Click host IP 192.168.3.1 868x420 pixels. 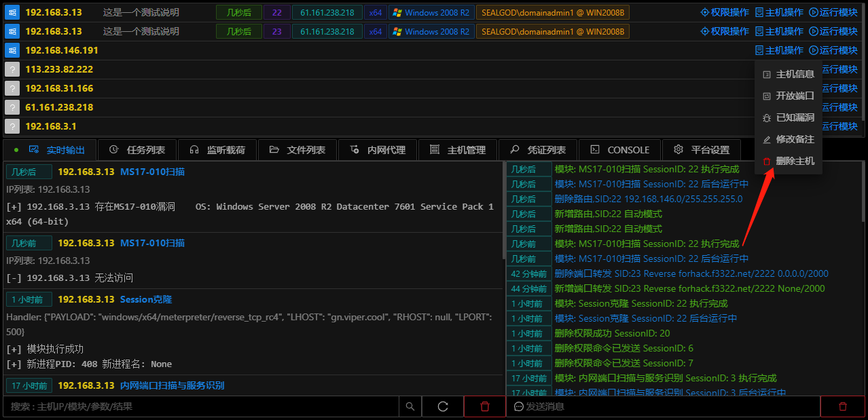point(51,126)
